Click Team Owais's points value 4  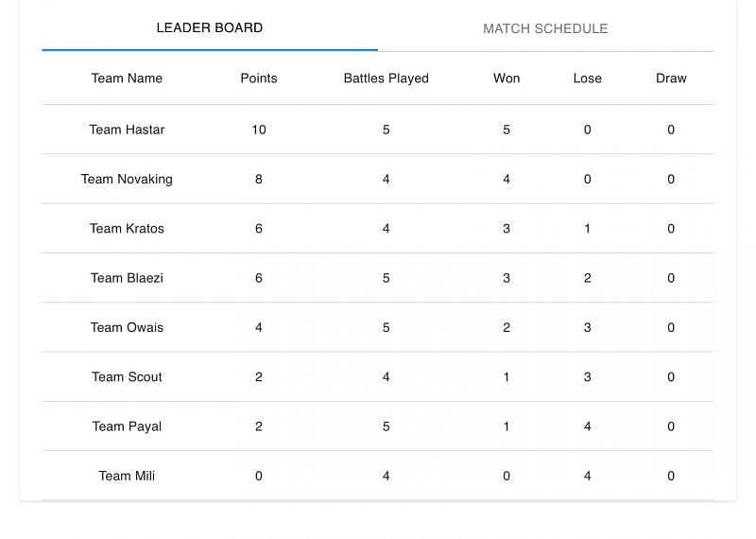[x=259, y=327]
